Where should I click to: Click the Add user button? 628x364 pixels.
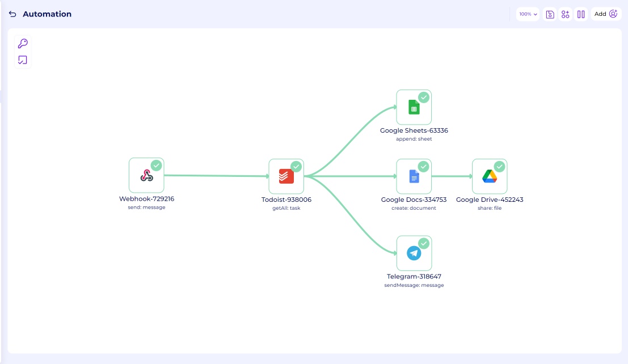pos(605,14)
